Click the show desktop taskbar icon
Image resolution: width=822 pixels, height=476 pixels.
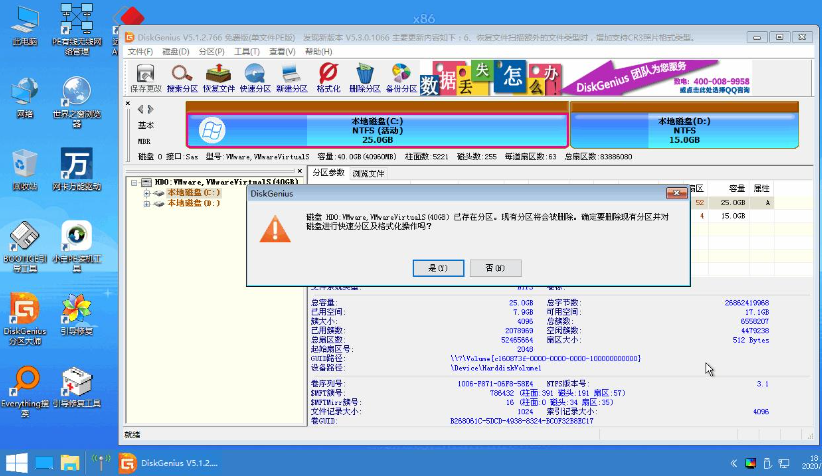click(44, 463)
